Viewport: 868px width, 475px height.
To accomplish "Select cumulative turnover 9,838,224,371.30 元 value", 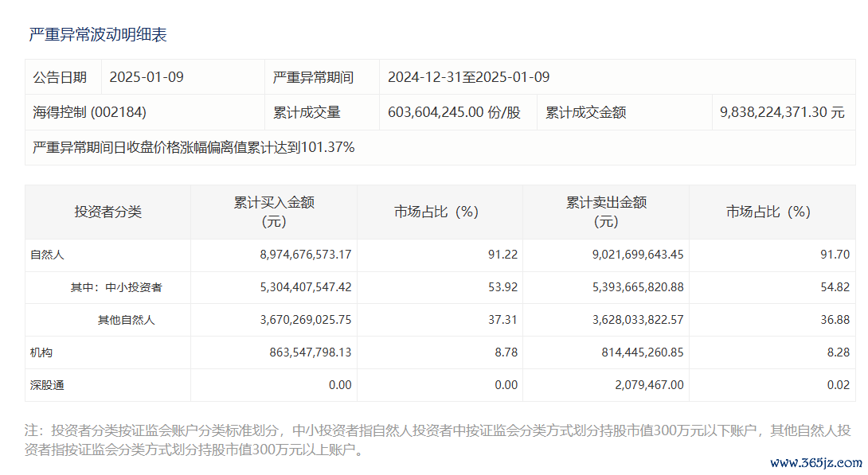I will click(781, 112).
